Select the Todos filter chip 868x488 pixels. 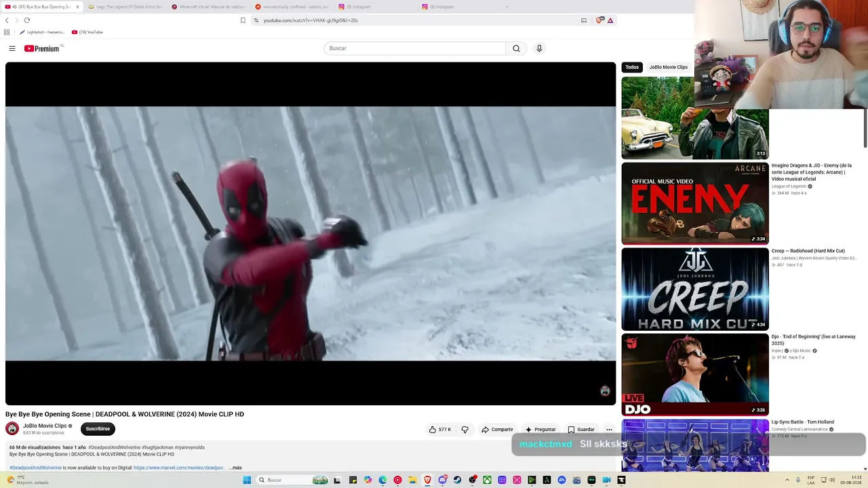[x=632, y=67]
